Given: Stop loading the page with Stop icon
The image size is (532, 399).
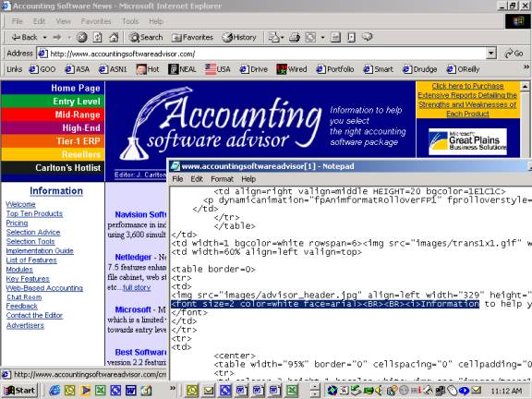Looking at the screenshot, I should pos(81,37).
